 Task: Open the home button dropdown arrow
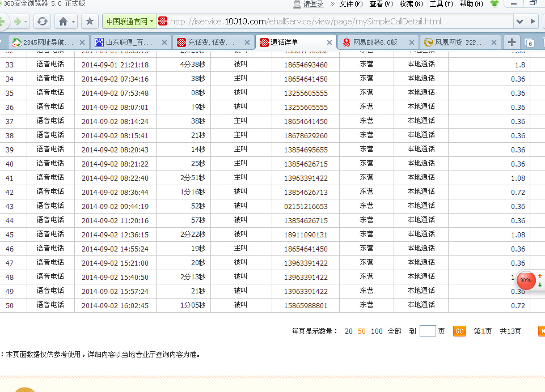pos(73,22)
